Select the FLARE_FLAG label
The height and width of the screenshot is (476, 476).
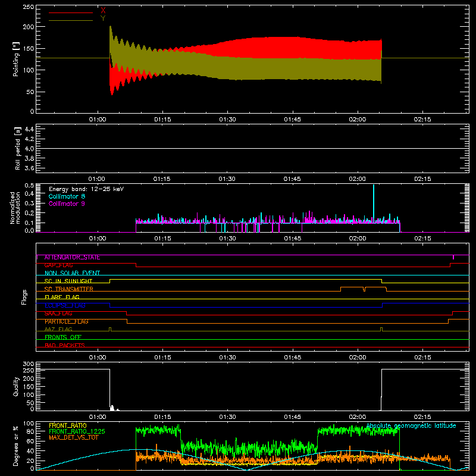tap(62, 297)
